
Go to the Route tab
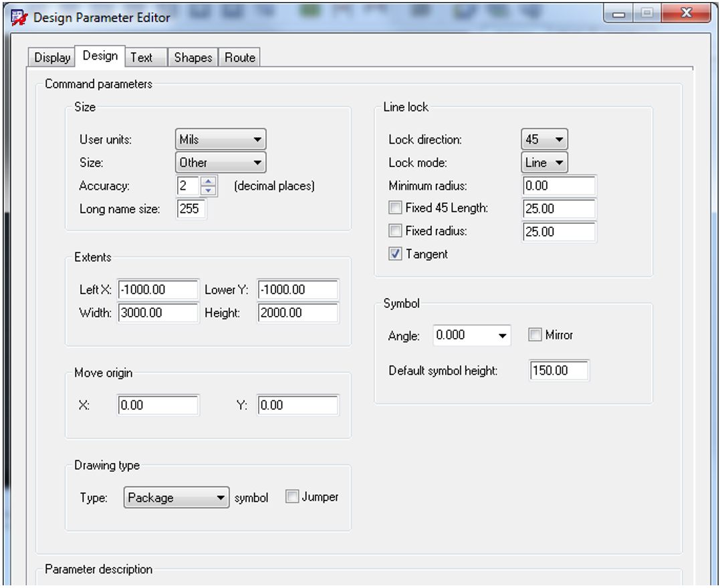click(239, 57)
